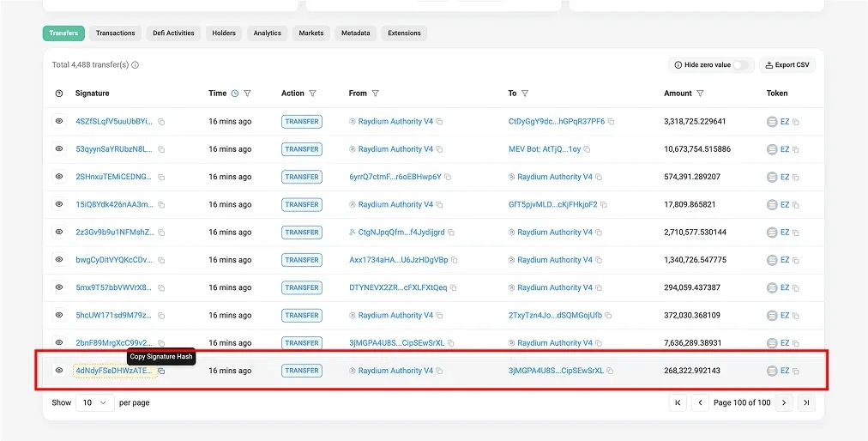Screen dimensions: 868x441
Task: Toggle eye view for row 15iQ8Ydk426nAA3m
Action: [x=59, y=204]
